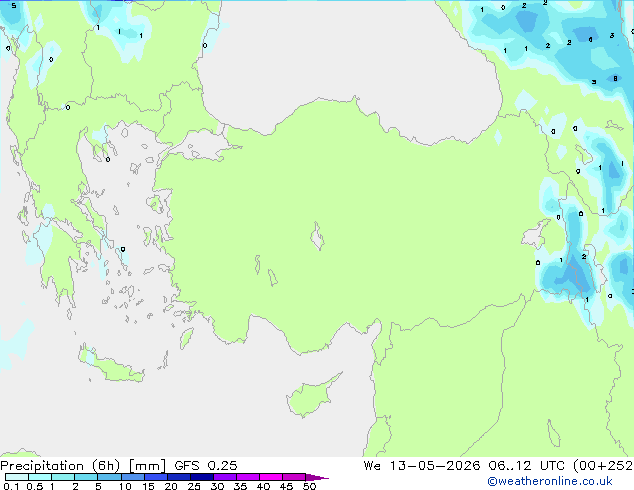
Task: Click the 20–25 mm legend swatch
Action: (178, 477)
